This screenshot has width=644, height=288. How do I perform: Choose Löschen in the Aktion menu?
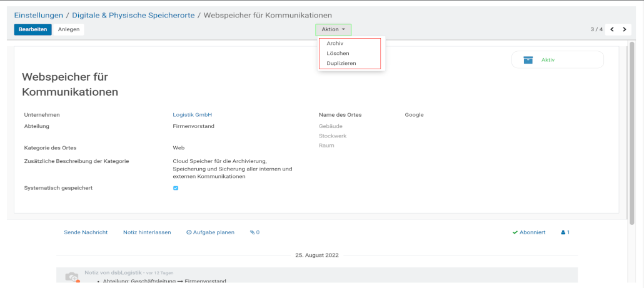[338, 54]
